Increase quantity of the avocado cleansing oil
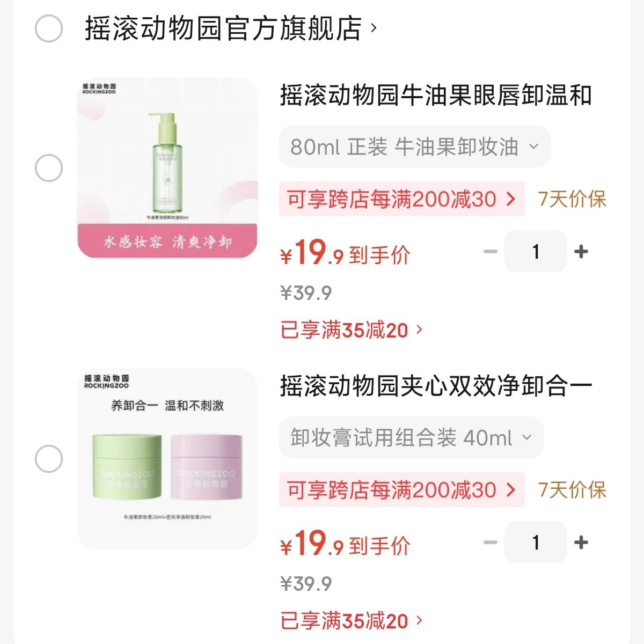644x644 pixels. tap(582, 251)
